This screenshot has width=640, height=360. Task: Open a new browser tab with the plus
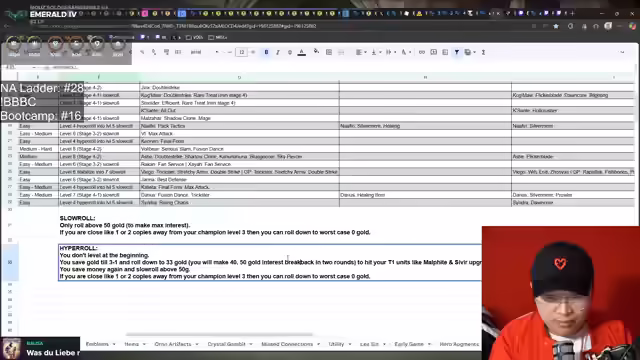click(572, 13)
